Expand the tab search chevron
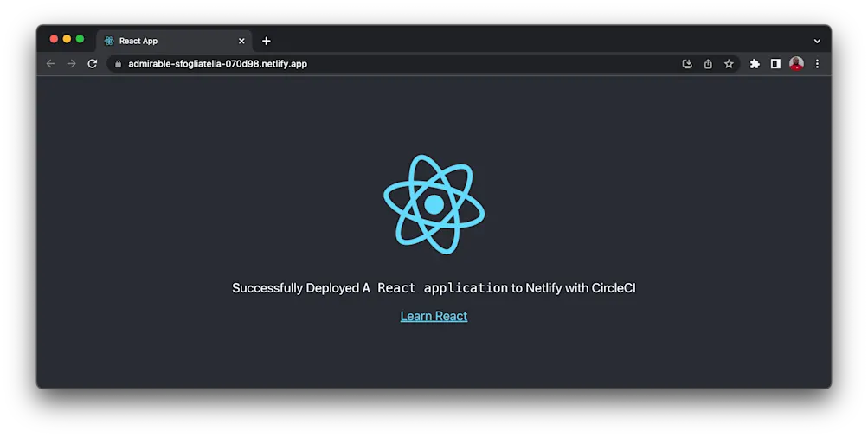This screenshot has height=437, width=868. click(817, 41)
